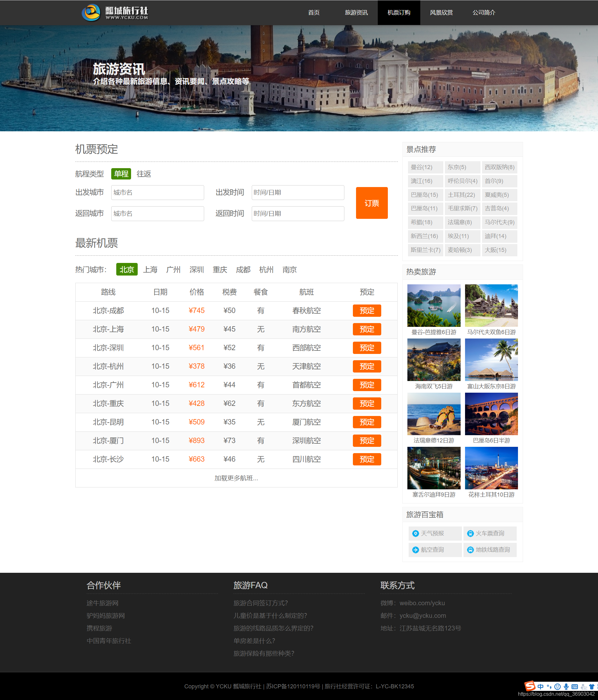The width and height of the screenshot is (598, 700).
Task: Open 马尔代夫双鱼6日游 thumbnail
Action: (491, 305)
